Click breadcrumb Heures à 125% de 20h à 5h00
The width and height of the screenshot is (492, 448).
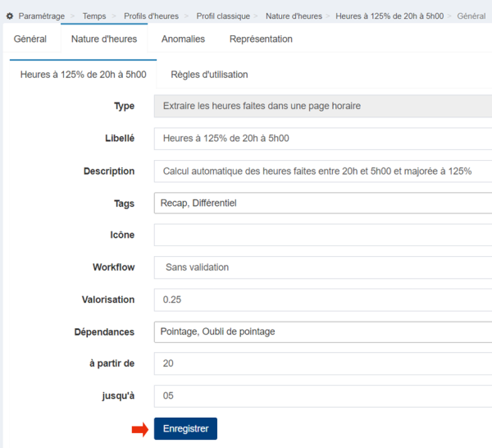389,16
